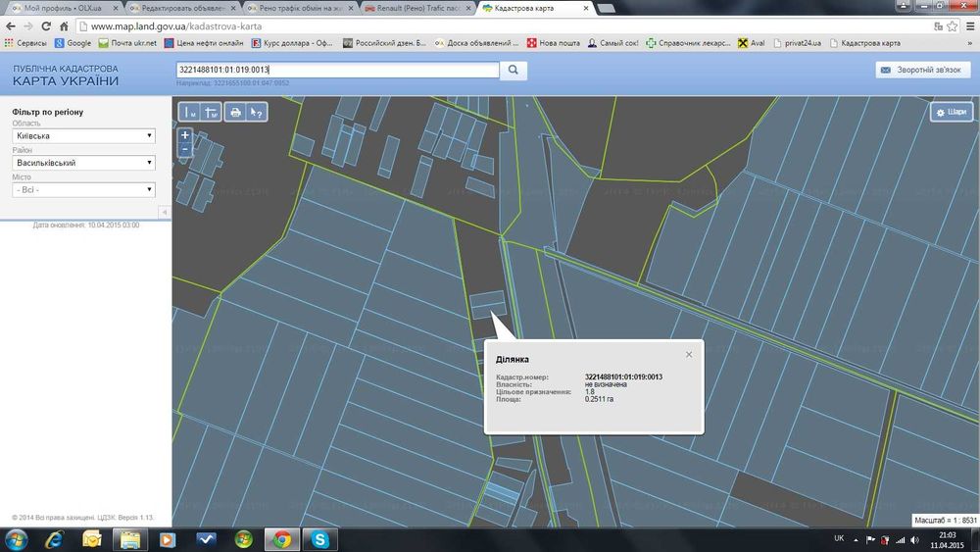
Task: Collapse the left filter panel arrow
Action: [x=165, y=212]
